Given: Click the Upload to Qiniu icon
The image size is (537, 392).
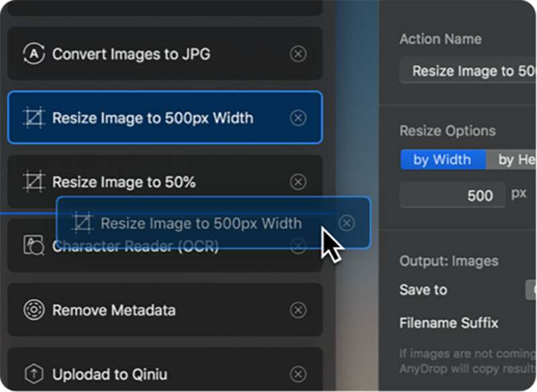Looking at the screenshot, I should (x=34, y=373).
